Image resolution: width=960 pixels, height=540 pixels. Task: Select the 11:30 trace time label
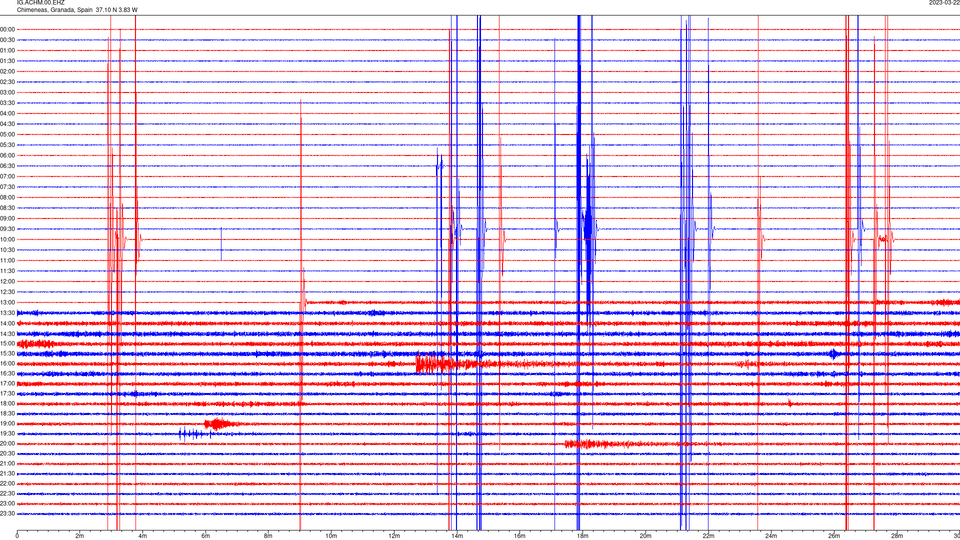tap(7, 271)
